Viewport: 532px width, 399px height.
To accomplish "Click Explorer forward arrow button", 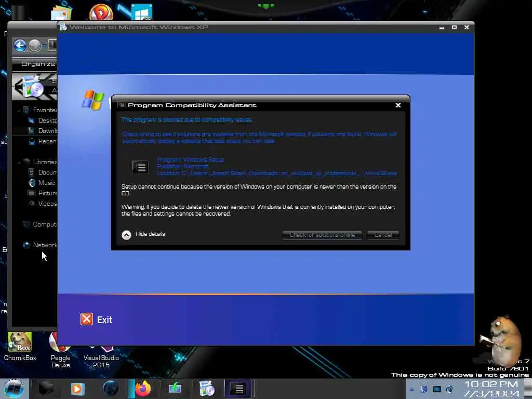I will click(x=35, y=46).
